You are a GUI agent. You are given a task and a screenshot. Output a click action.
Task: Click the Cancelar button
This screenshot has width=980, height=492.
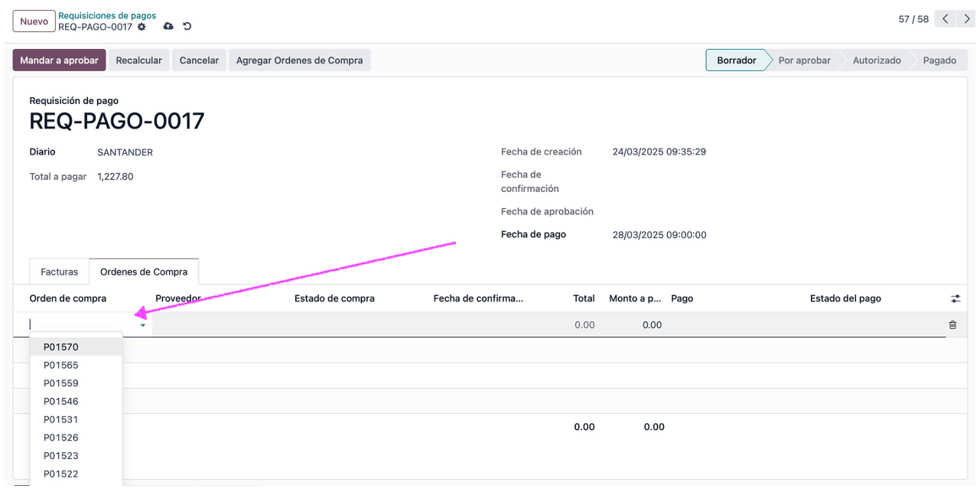click(x=199, y=60)
